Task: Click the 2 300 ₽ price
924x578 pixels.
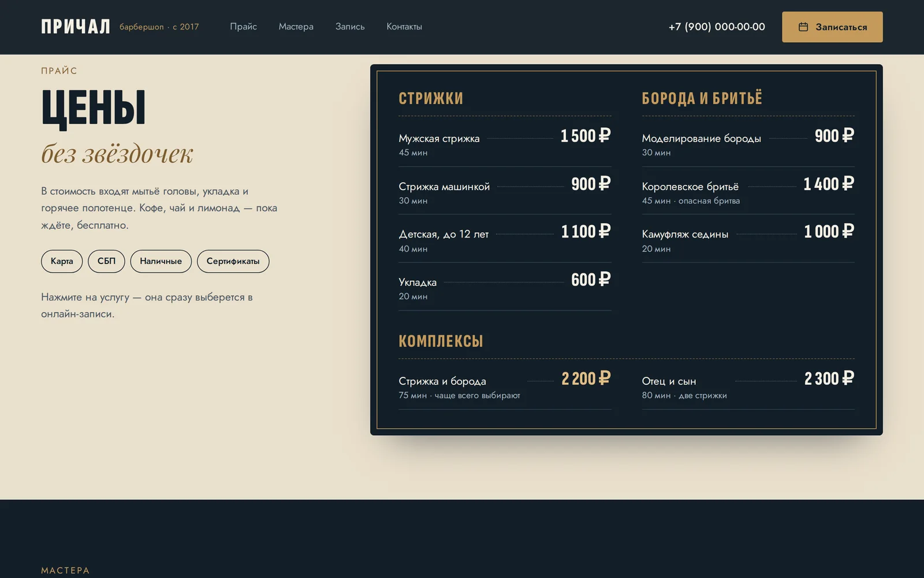Action: [829, 379]
